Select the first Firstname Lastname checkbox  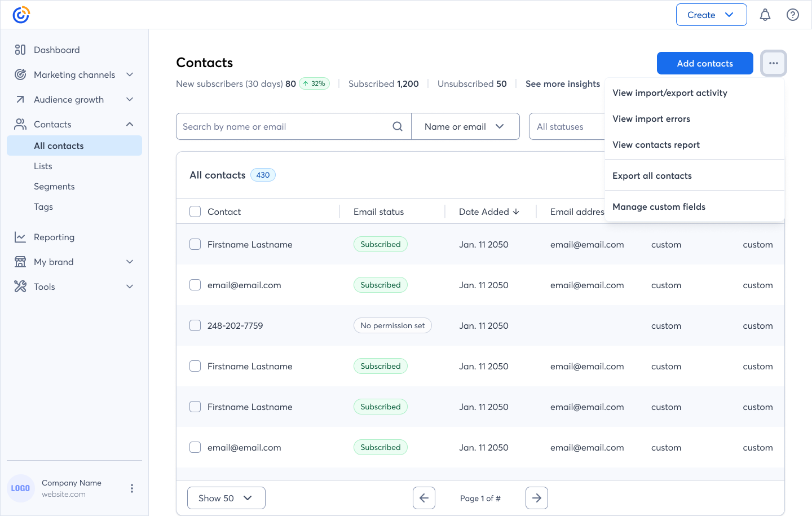click(x=195, y=244)
